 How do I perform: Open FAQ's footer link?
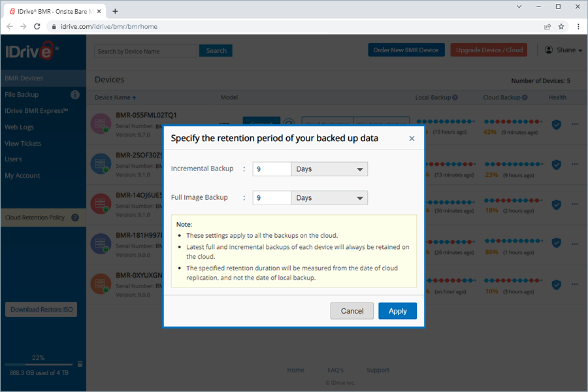point(335,370)
